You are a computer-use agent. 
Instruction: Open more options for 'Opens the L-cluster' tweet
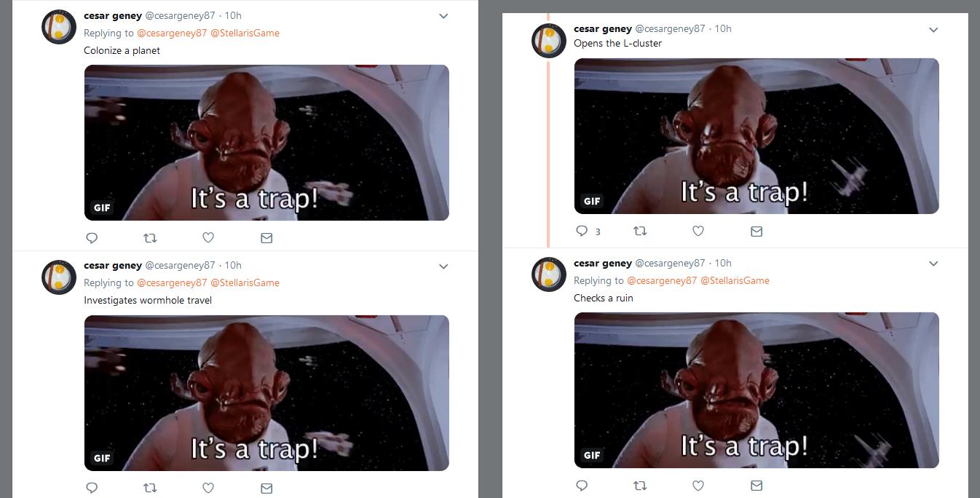pyautogui.click(x=933, y=30)
